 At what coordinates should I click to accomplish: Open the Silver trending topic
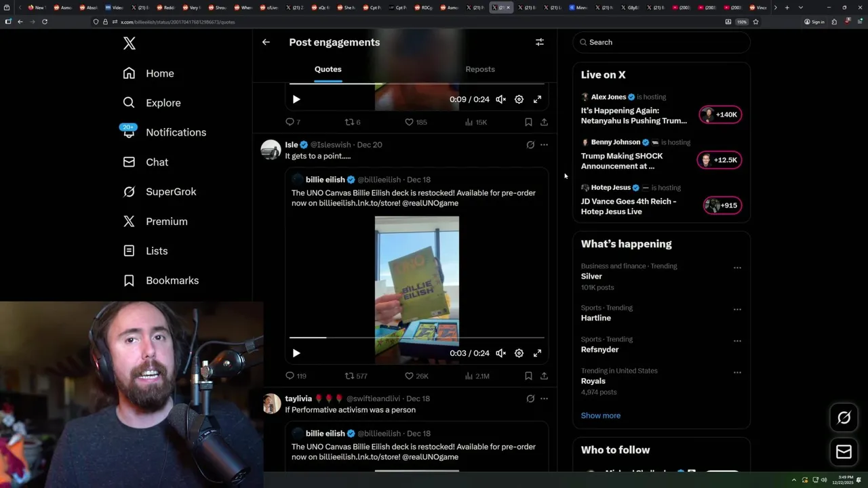(591, 277)
